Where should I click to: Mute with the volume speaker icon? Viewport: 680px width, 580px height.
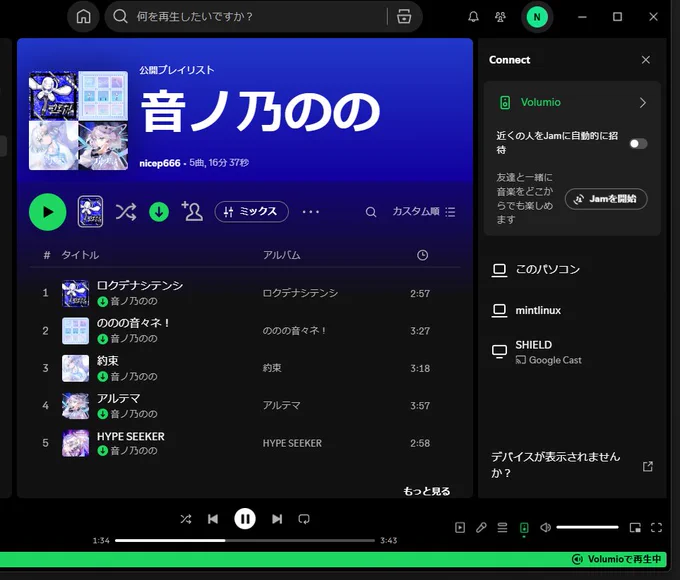click(x=545, y=528)
